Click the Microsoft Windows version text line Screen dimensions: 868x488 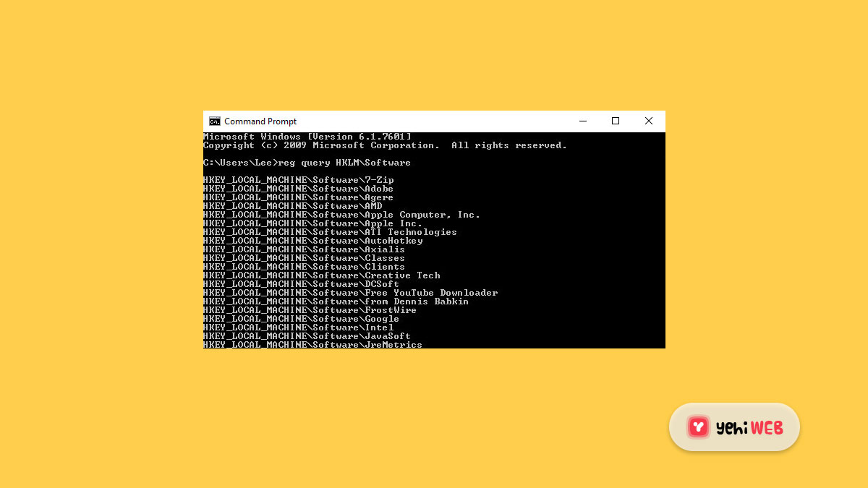pos(307,136)
